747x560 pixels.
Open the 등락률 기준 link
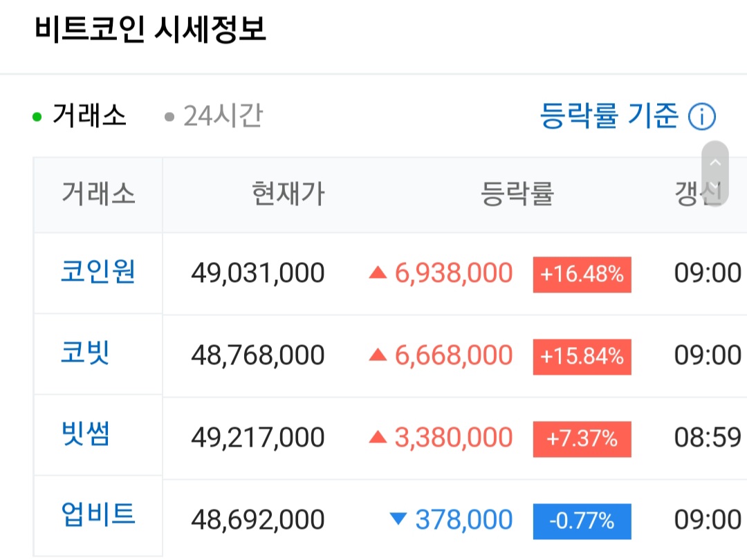coord(609,115)
